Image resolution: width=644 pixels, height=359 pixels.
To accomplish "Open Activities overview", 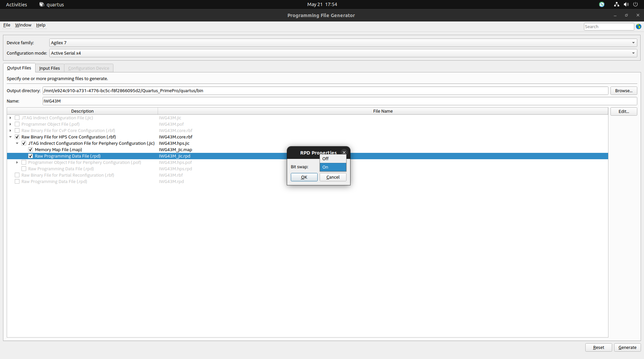I will pyautogui.click(x=16, y=4).
